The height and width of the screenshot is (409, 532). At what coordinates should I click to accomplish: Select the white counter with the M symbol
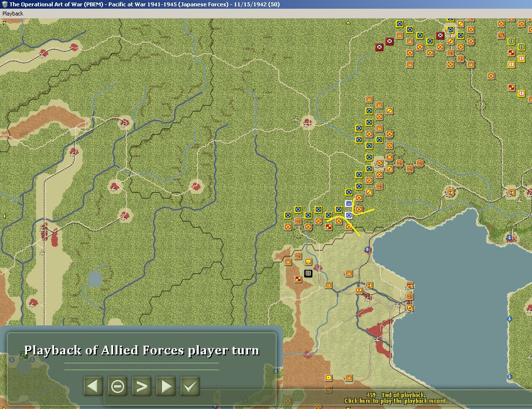point(349,204)
